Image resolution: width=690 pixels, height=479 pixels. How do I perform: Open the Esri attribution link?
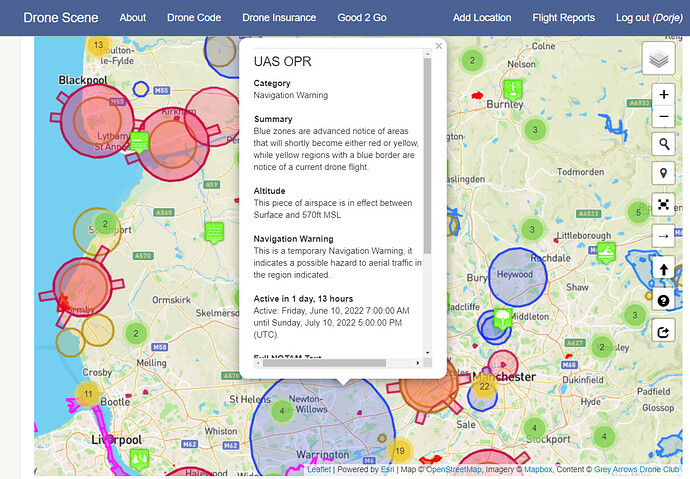388,469
